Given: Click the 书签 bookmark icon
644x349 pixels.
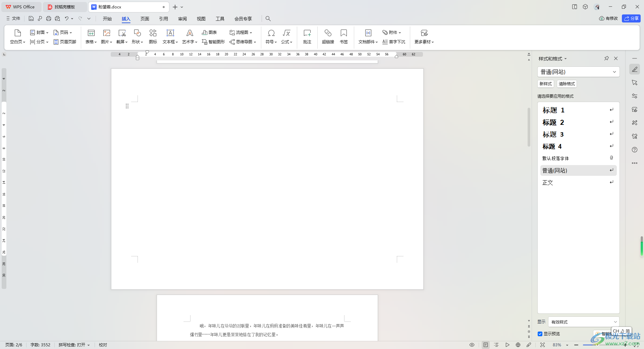Looking at the screenshot, I should point(343,36).
